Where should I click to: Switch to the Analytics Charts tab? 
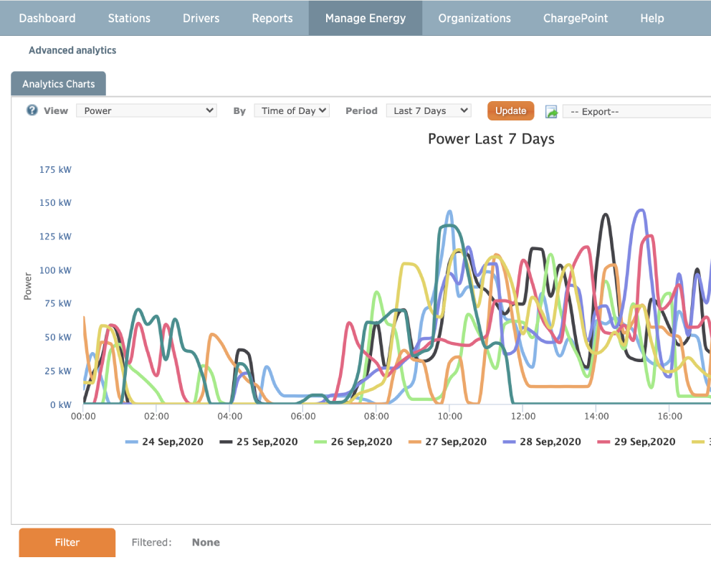pos(59,84)
